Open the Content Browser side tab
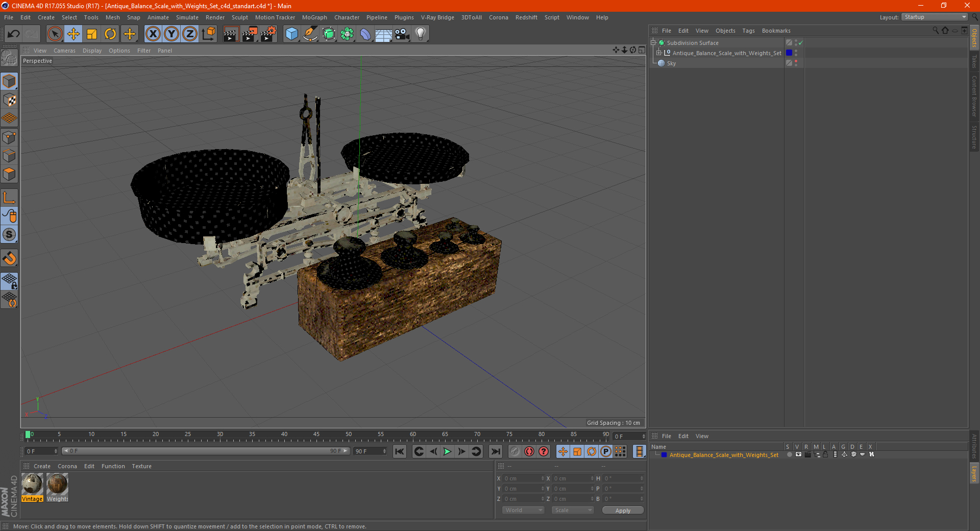 pyautogui.click(x=974, y=96)
